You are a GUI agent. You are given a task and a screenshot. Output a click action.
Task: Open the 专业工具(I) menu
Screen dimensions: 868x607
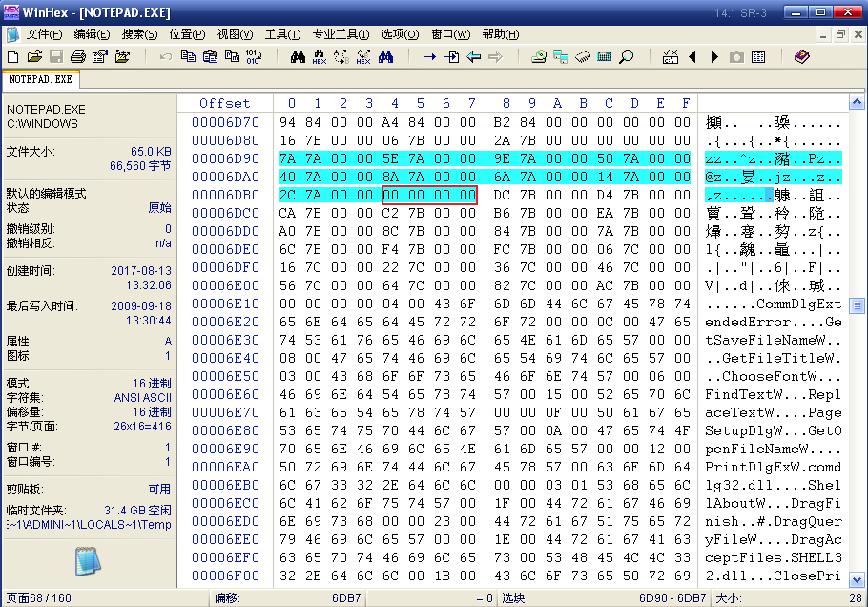pos(341,34)
